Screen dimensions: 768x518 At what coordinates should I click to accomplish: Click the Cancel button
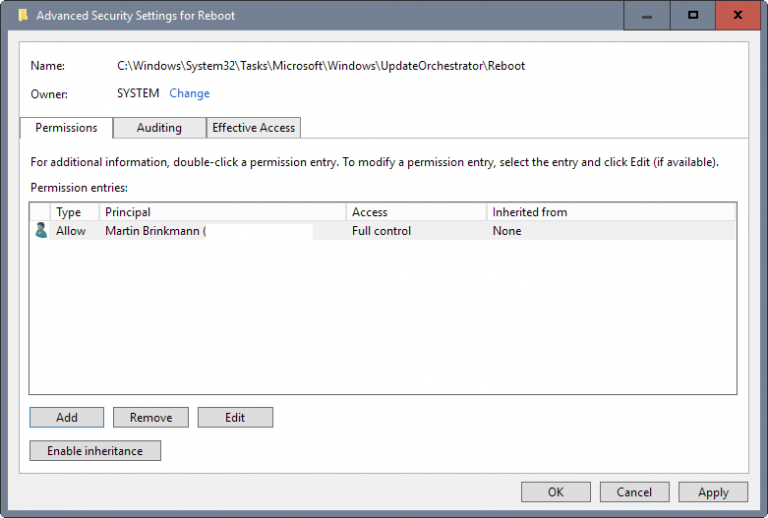[x=634, y=492]
